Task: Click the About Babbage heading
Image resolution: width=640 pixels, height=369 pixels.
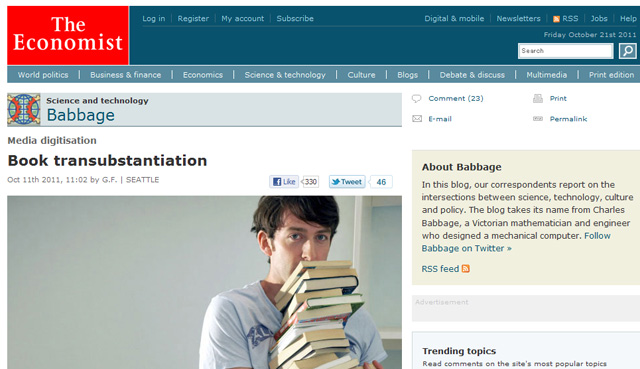Action: tap(462, 167)
